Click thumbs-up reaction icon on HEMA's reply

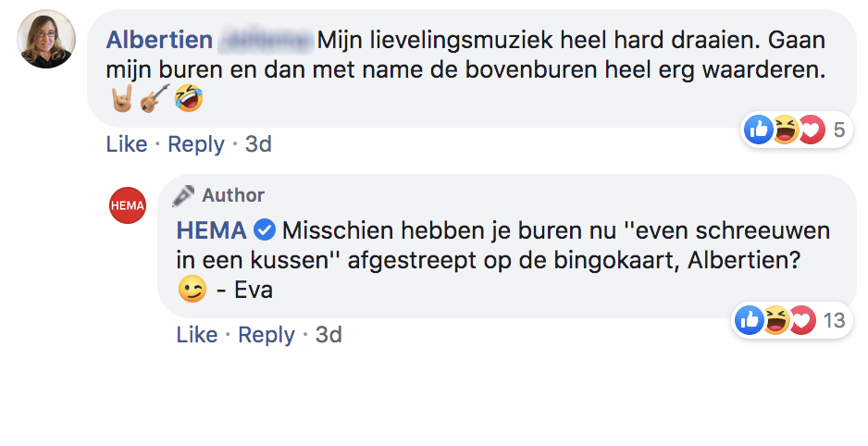click(750, 320)
